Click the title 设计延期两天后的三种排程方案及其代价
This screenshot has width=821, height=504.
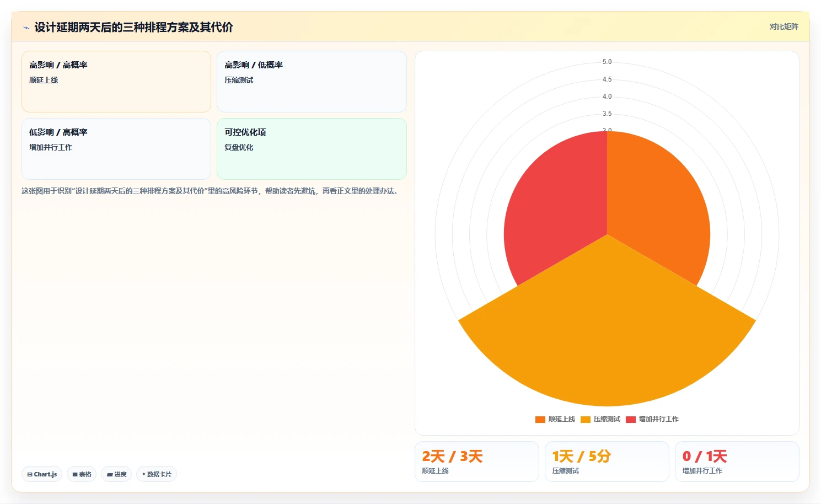[x=133, y=27]
